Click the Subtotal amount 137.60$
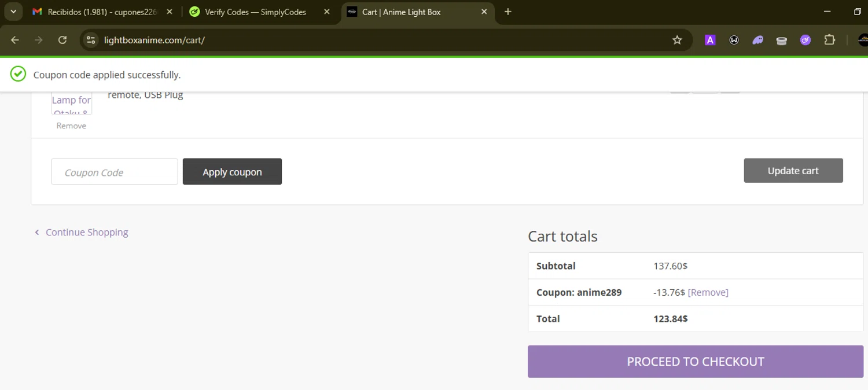Image resolution: width=868 pixels, height=390 pixels. 670,266
